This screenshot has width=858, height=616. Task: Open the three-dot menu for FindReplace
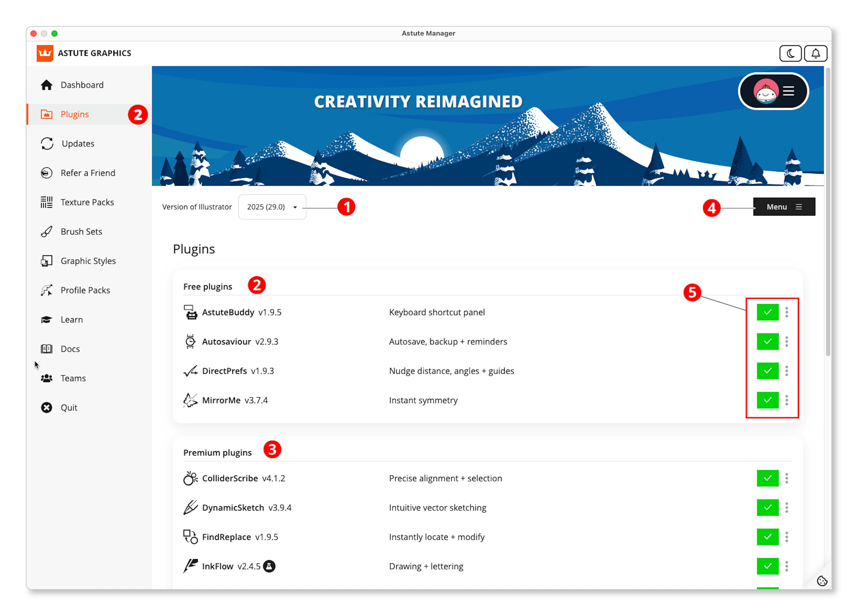click(787, 537)
